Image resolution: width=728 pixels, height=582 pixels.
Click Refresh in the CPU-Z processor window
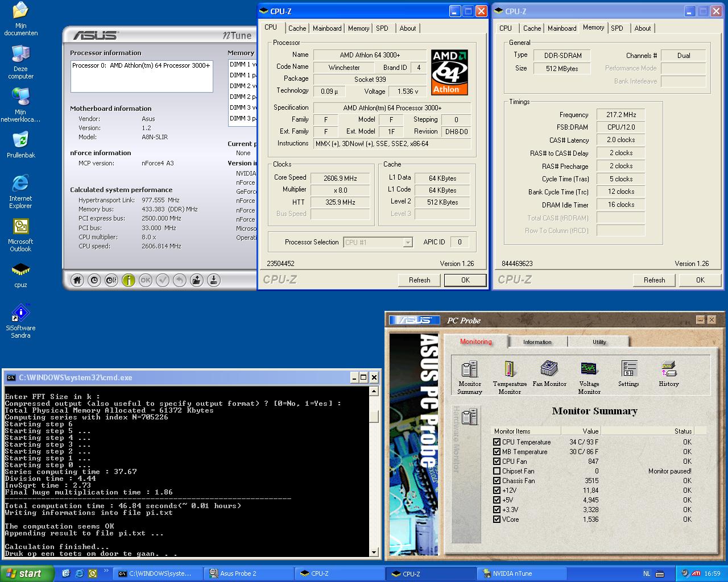pyautogui.click(x=419, y=280)
